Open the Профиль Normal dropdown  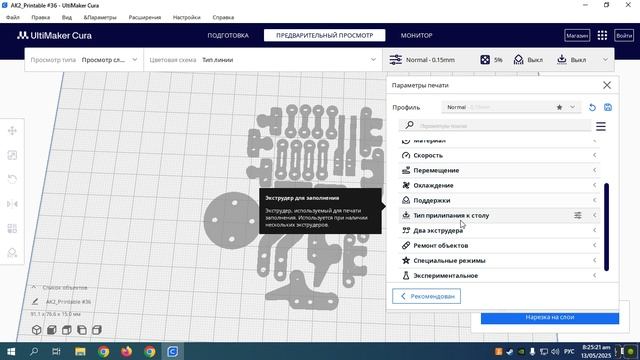coord(510,107)
